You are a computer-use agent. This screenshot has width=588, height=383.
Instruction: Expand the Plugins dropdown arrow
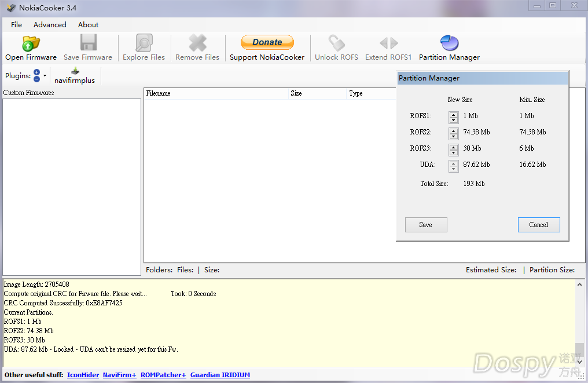point(45,76)
